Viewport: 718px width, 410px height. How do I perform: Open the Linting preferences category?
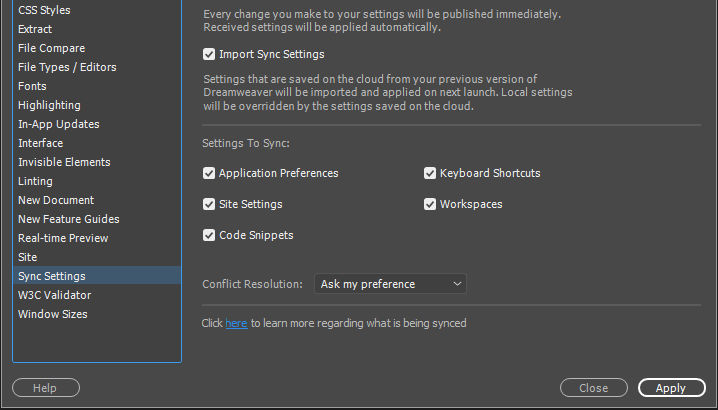pos(35,181)
